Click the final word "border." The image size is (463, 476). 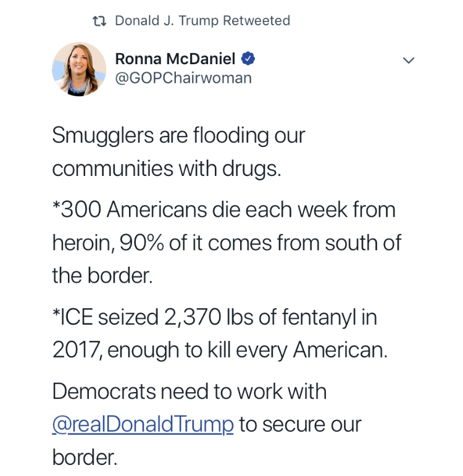pyautogui.click(x=85, y=457)
